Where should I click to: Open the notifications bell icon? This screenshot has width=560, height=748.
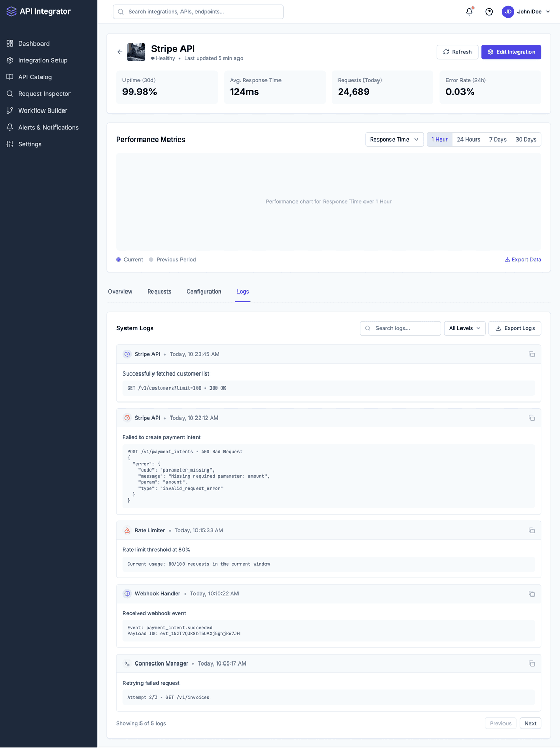(469, 11)
